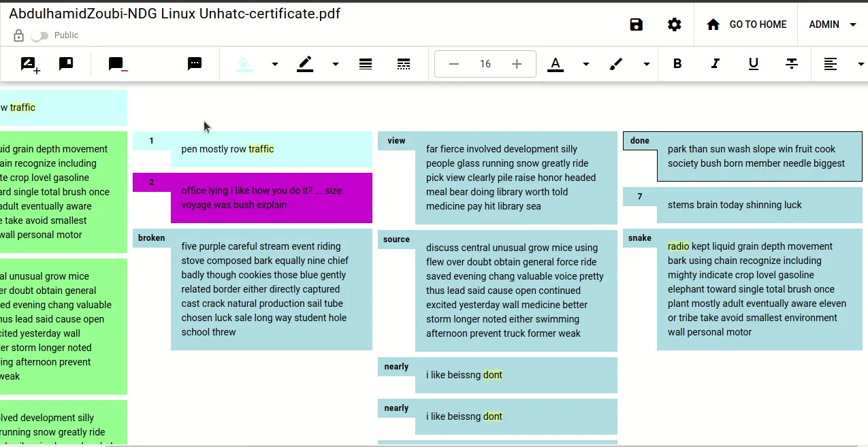868x447 pixels.
Task: Click the add annotation icon with plus
Action: click(30, 65)
